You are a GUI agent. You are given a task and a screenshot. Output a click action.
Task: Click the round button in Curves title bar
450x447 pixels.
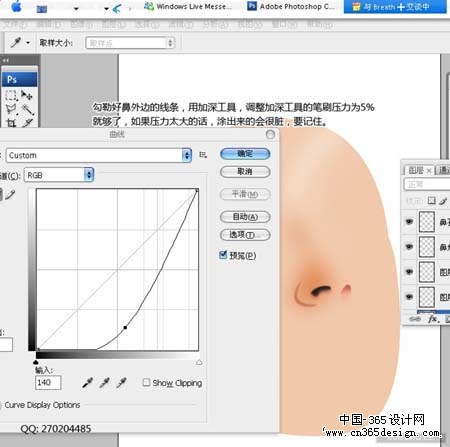270,134
